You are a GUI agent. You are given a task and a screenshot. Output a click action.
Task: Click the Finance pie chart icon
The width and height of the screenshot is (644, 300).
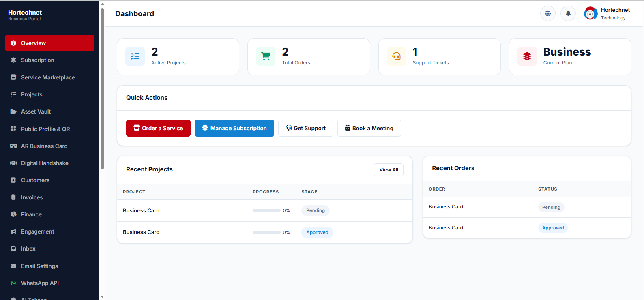tap(13, 214)
